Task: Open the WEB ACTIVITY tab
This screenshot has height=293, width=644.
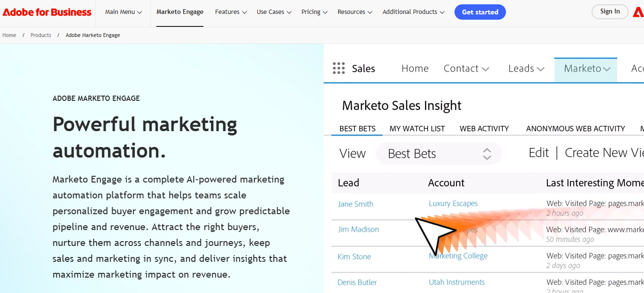Action: 484,128
